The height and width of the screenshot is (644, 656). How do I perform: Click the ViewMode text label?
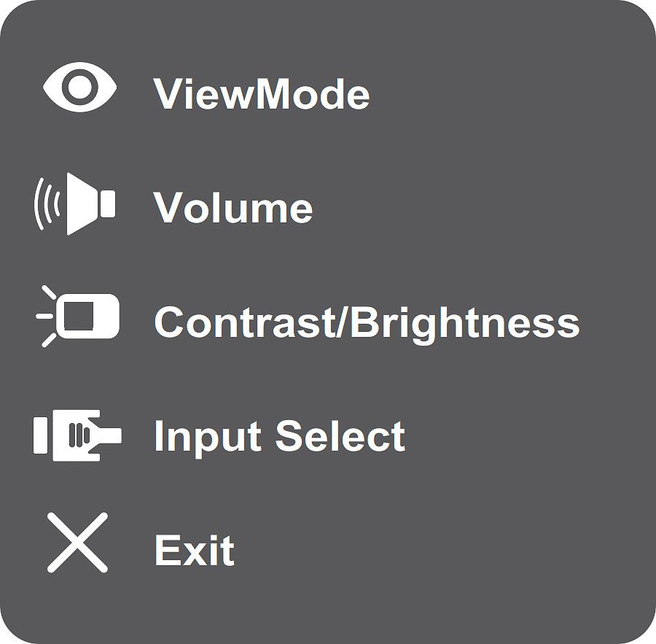[x=262, y=94]
